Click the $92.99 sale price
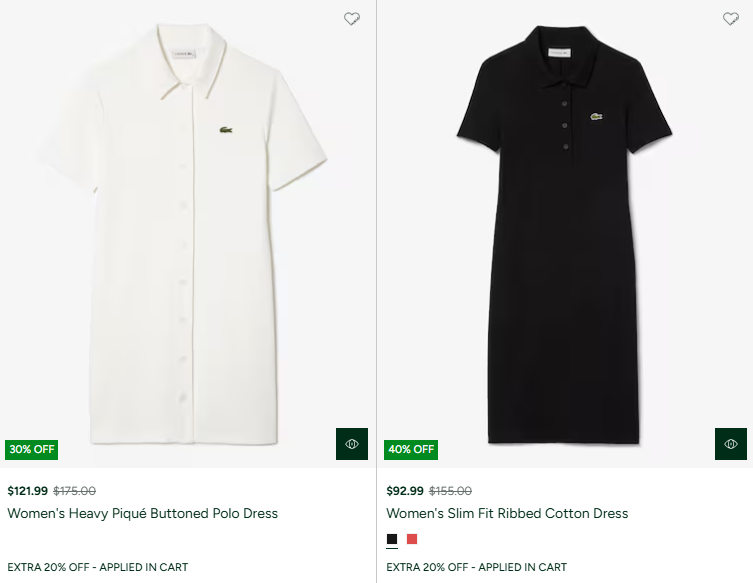The image size is (753, 583). 405,491
